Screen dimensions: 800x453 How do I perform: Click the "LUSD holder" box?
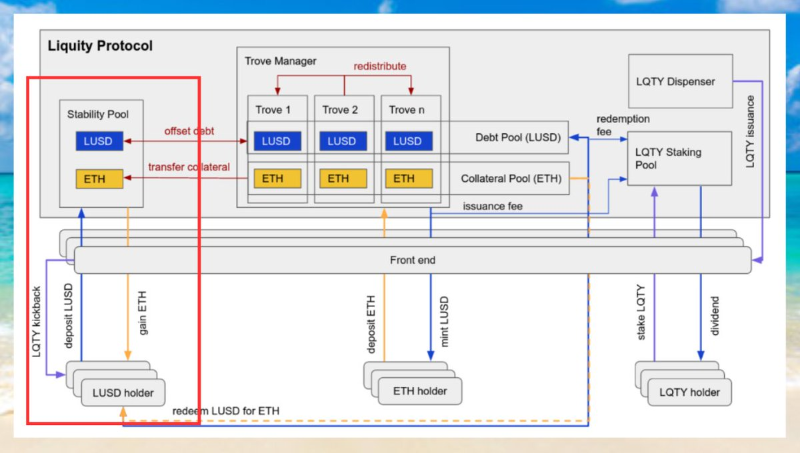coord(123,393)
